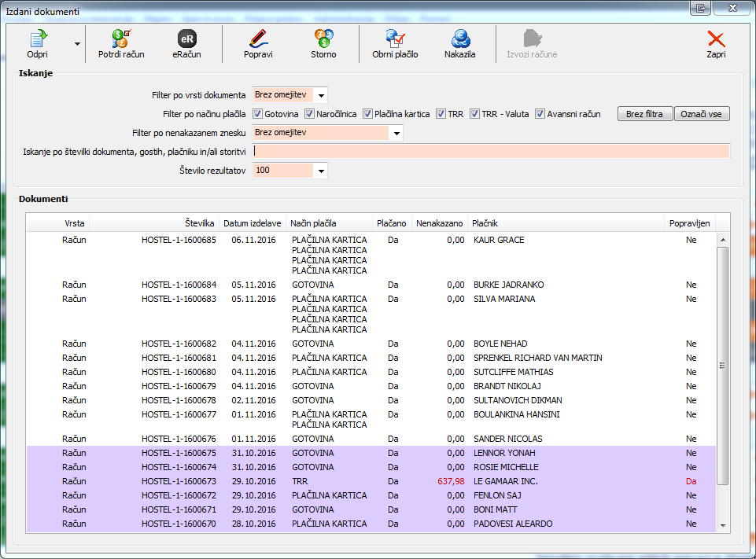Click the document search text field
Viewport: 756px width, 559px height.
click(x=491, y=152)
